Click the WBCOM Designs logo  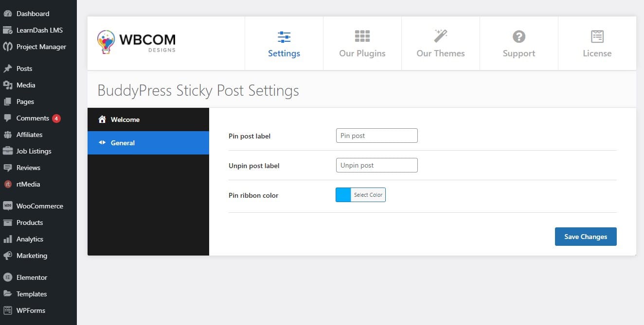pos(136,42)
